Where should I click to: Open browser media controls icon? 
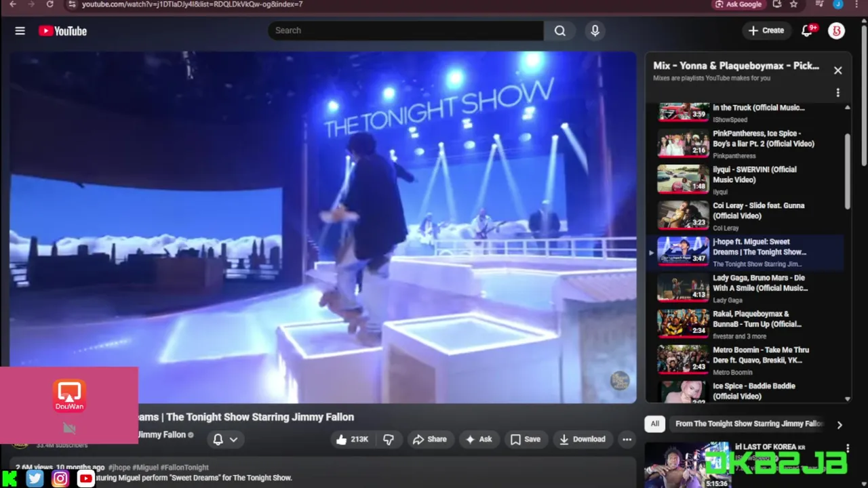(820, 4)
